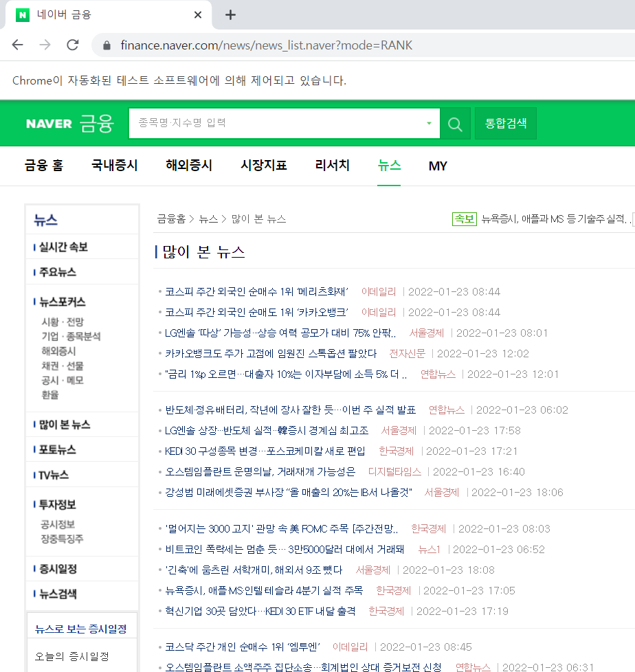
Task: Open the 금융 홈 menu
Action: [x=44, y=166]
